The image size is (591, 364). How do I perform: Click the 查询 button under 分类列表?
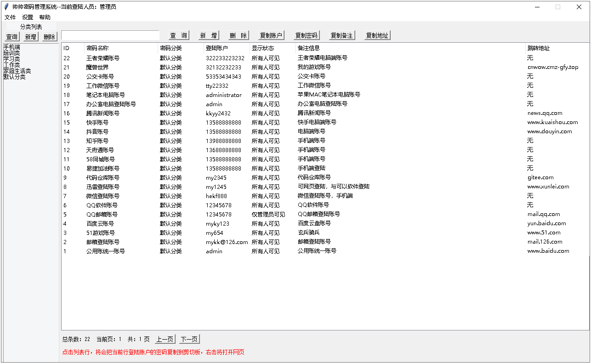click(12, 37)
